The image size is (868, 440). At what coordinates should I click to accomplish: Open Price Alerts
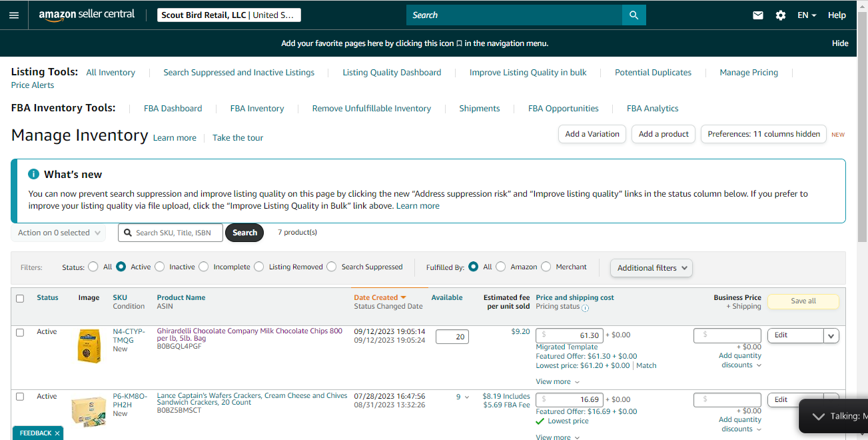tap(33, 85)
